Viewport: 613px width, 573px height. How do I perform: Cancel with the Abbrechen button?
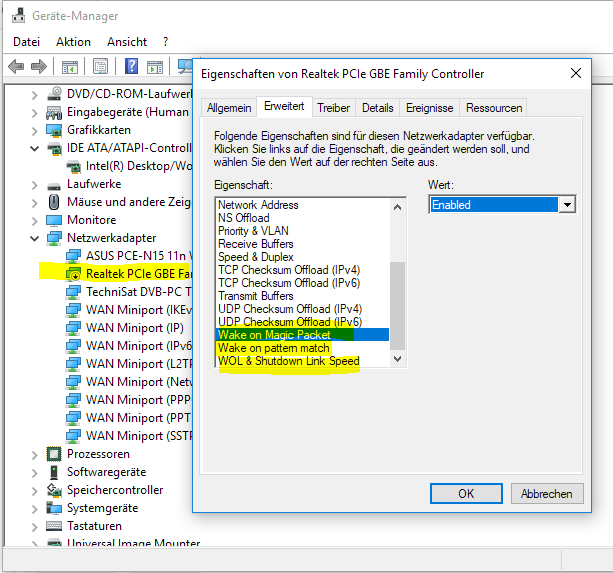pos(547,494)
